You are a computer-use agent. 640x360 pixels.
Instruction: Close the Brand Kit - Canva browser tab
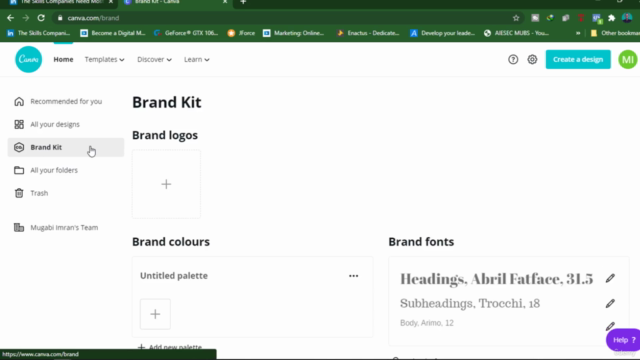(225, 2)
